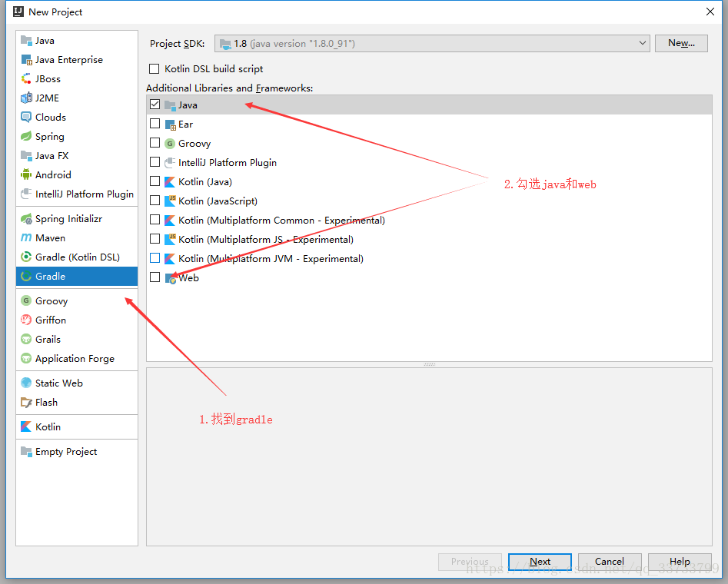Image resolution: width=728 pixels, height=584 pixels.
Task: Choose the Flash icon
Action: 26,403
